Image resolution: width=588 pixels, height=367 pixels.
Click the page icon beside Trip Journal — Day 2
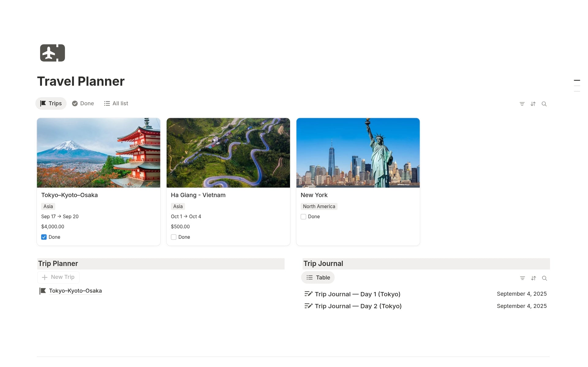[x=308, y=306]
